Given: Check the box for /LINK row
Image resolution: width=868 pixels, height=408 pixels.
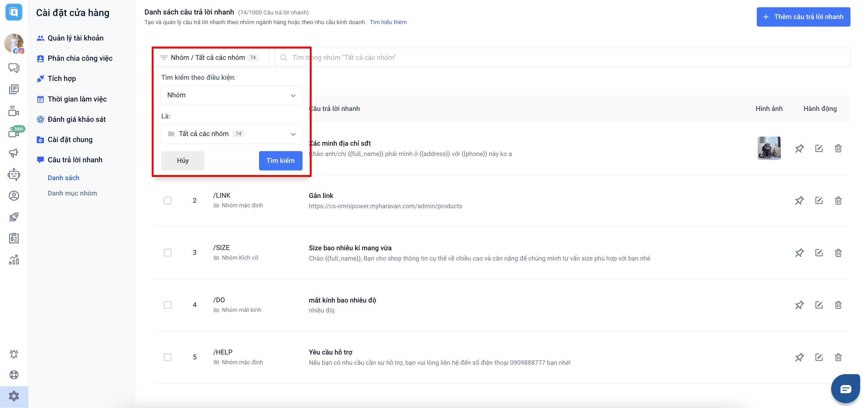Looking at the screenshot, I should (167, 200).
